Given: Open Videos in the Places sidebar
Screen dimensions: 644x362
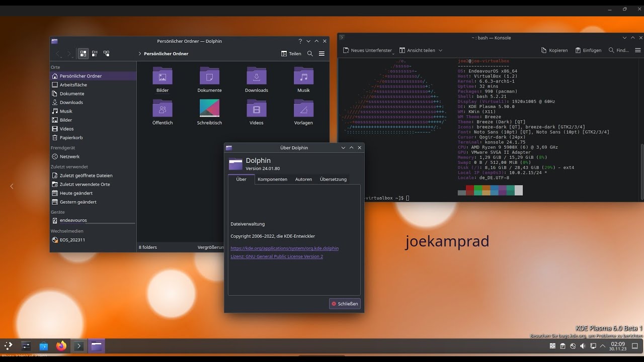Looking at the screenshot, I should [x=93, y=129].
